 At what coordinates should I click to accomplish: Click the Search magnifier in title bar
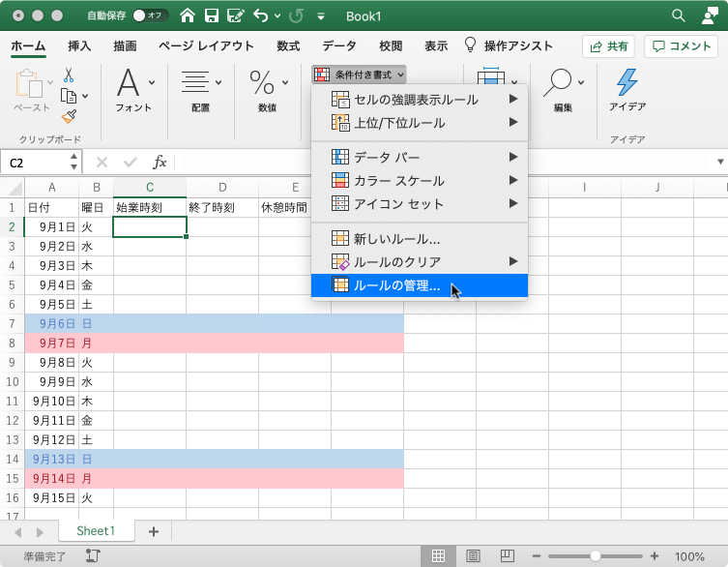tap(679, 15)
